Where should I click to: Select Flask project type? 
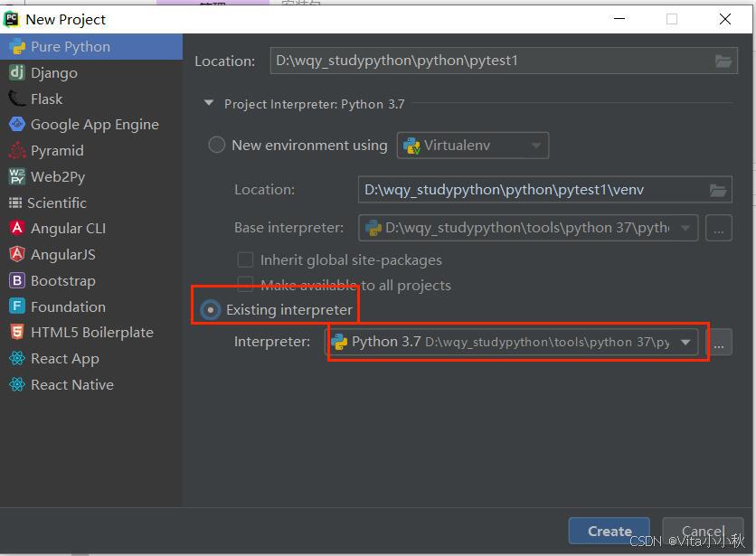coord(91,99)
